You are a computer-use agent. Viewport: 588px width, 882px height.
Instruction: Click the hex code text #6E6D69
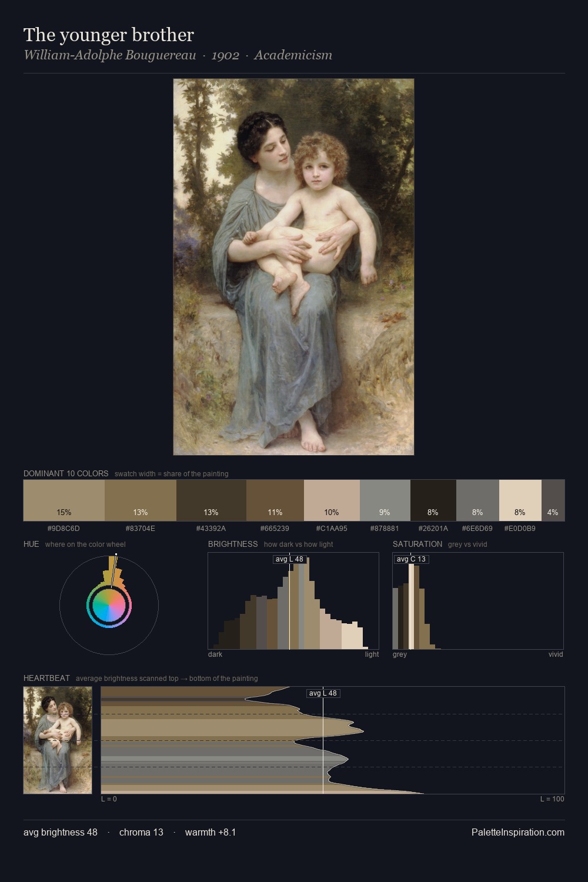click(477, 529)
